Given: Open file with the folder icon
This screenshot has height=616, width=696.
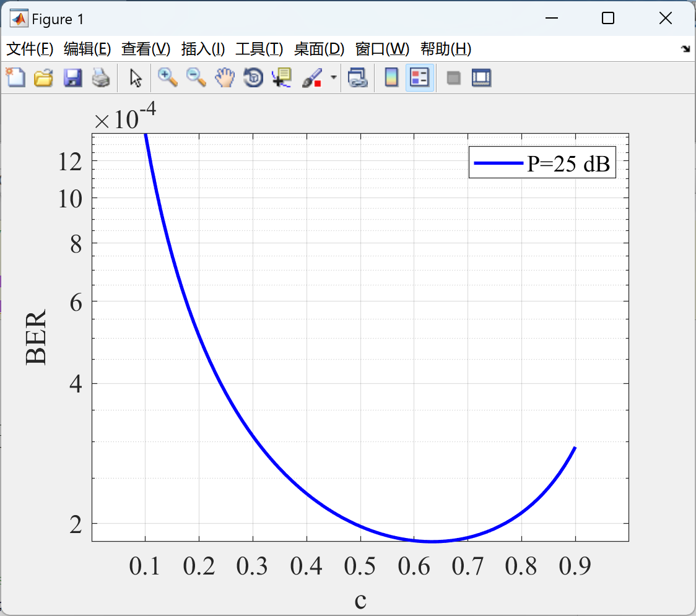Looking at the screenshot, I should pos(43,78).
